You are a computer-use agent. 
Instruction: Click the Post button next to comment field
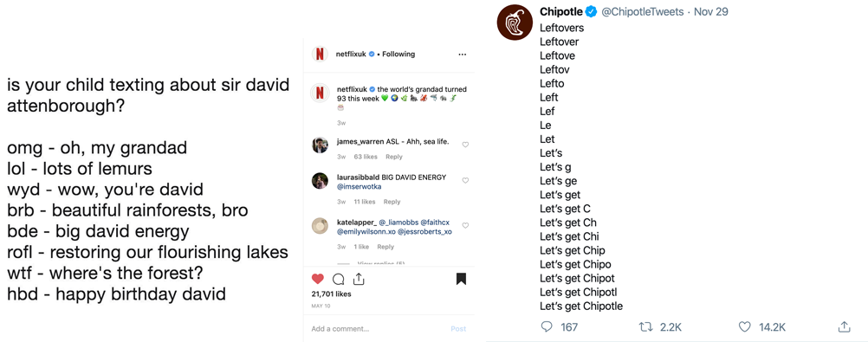[458, 329]
